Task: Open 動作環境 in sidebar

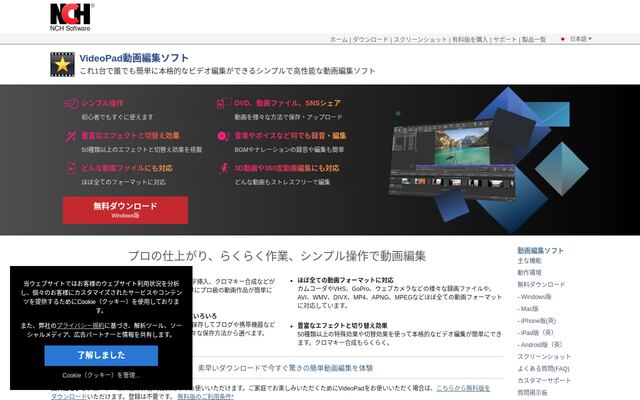Action: [529, 273]
